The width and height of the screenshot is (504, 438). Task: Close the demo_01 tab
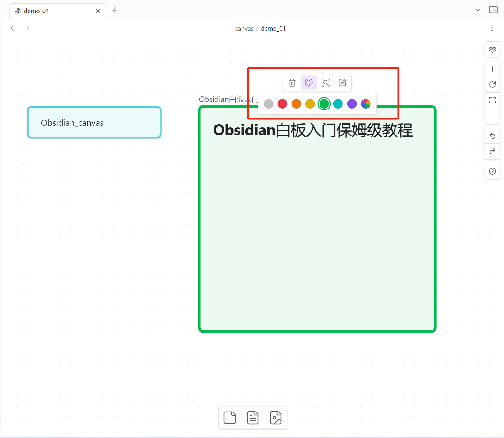98,11
